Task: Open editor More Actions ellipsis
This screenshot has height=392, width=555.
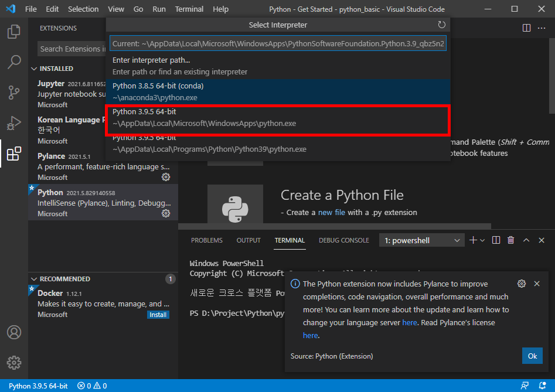Action: [x=542, y=28]
